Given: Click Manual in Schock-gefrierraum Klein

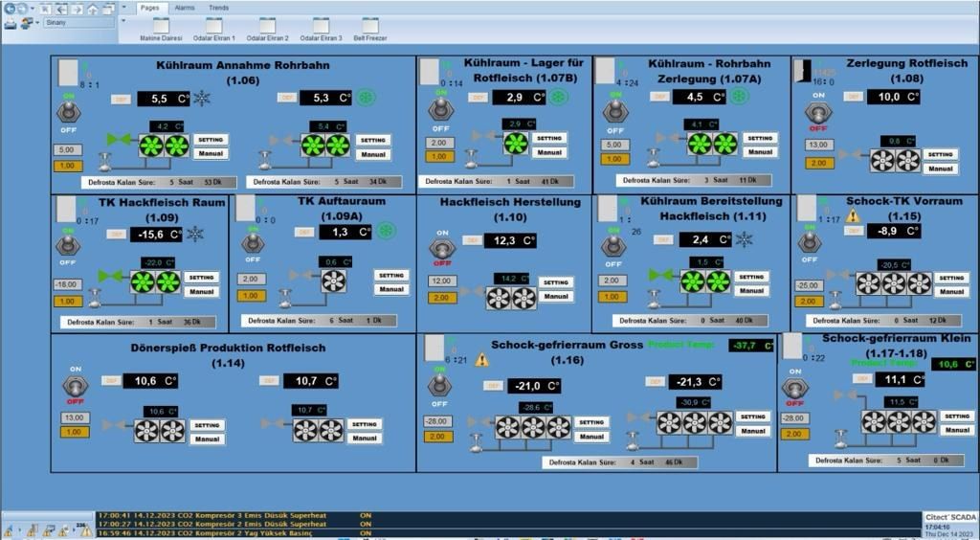Looking at the screenshot, I should pos(957,430).
